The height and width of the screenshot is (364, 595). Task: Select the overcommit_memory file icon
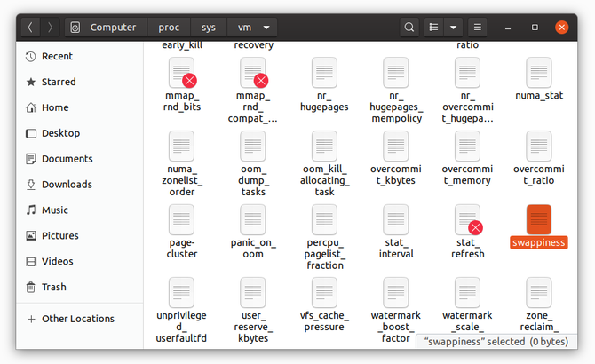(467, 146)
